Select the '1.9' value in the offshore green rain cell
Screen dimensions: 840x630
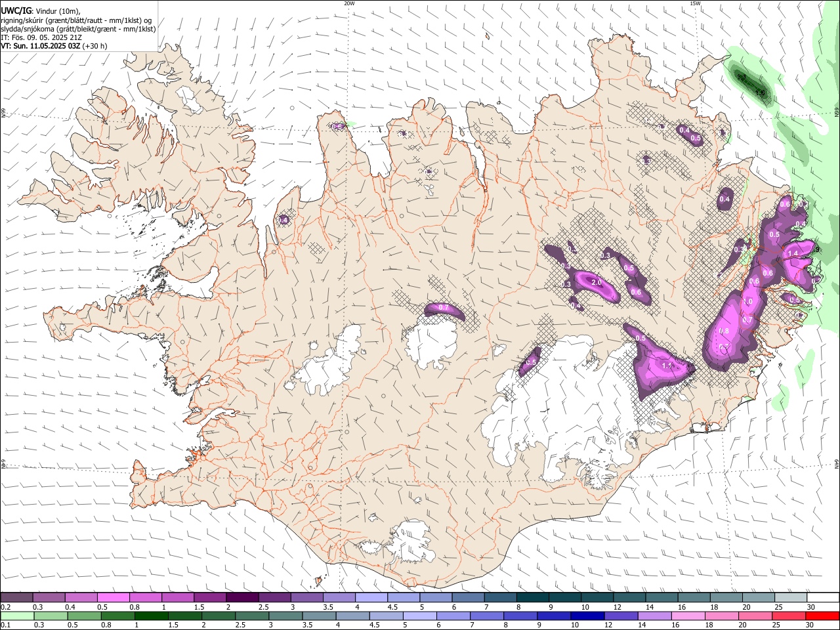(760, 93)
